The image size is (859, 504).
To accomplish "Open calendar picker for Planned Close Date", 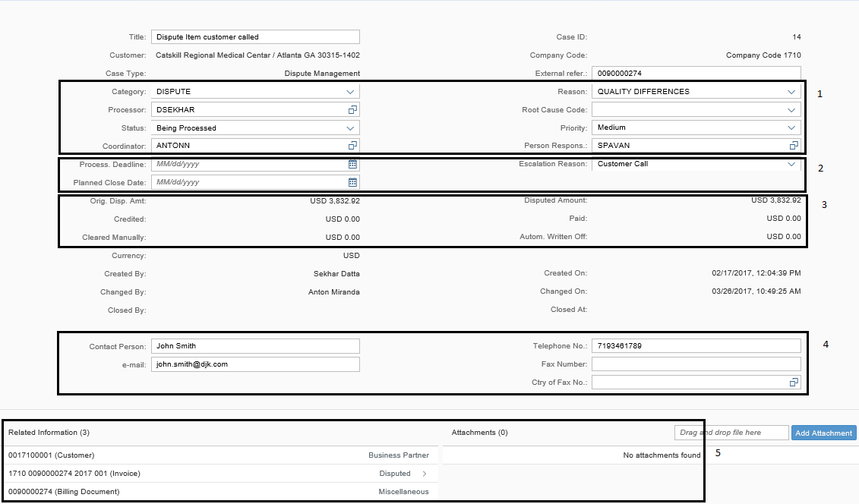I will click(352, 182).
